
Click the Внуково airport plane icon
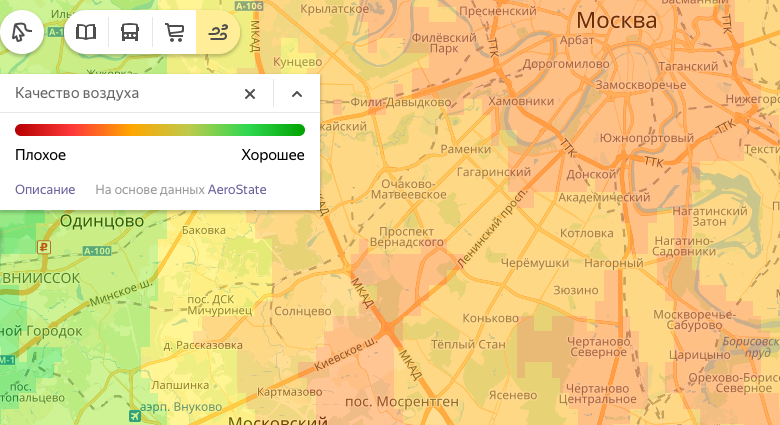134,415
